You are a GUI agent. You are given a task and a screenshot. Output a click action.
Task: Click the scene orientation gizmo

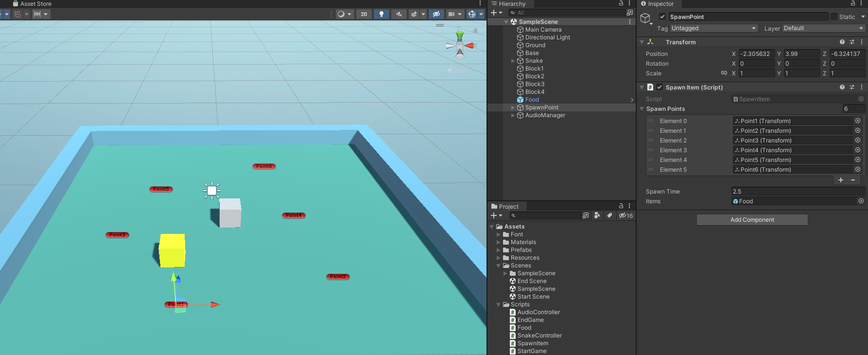pyautogui.click(x=460, y=46)
